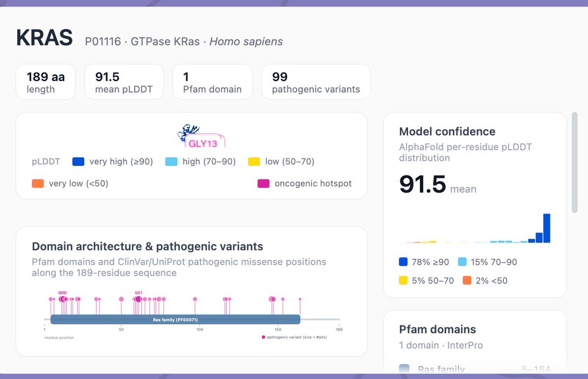Click the 'Model confidence' heading

point(447,132)
